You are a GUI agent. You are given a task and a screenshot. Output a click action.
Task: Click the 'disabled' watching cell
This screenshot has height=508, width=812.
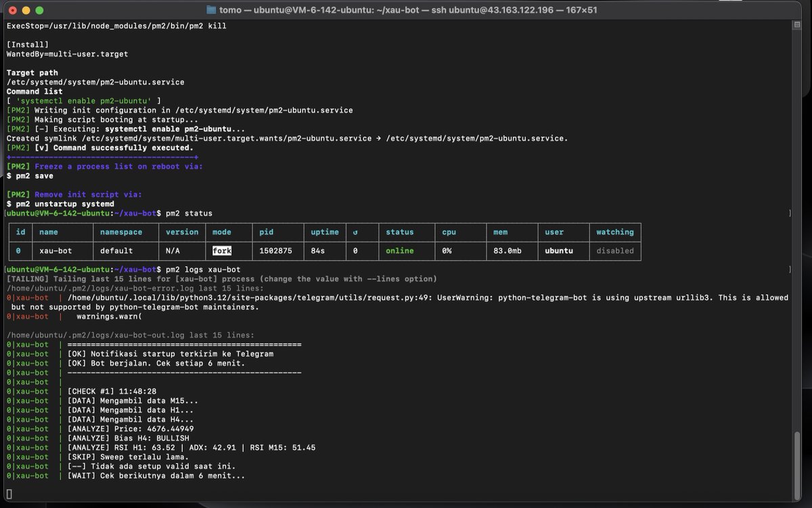(615, 251)
